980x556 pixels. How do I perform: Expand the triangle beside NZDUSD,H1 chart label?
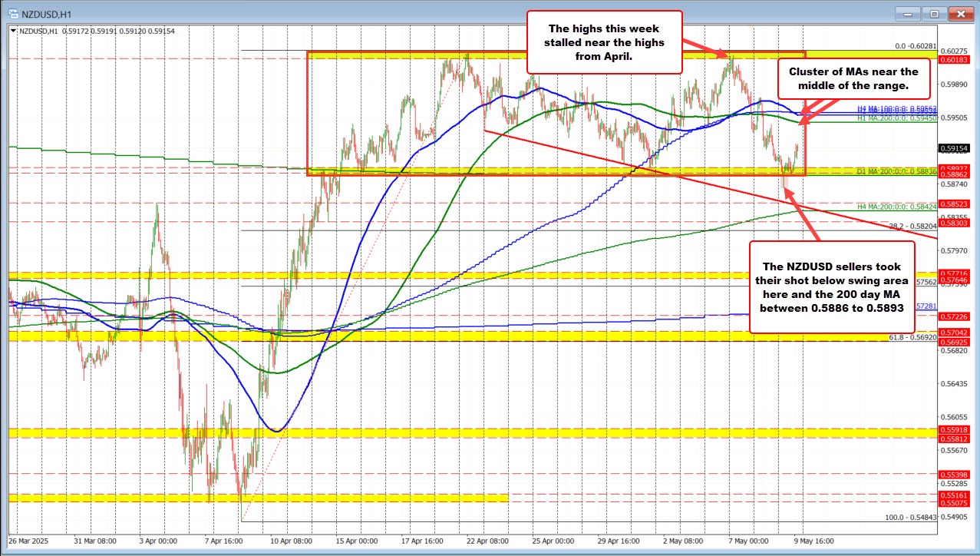13,31
